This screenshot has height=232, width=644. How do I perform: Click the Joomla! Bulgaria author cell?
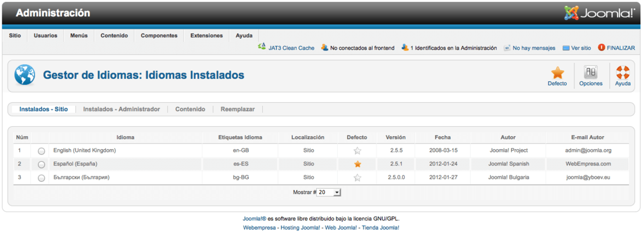tap(509, 178)
